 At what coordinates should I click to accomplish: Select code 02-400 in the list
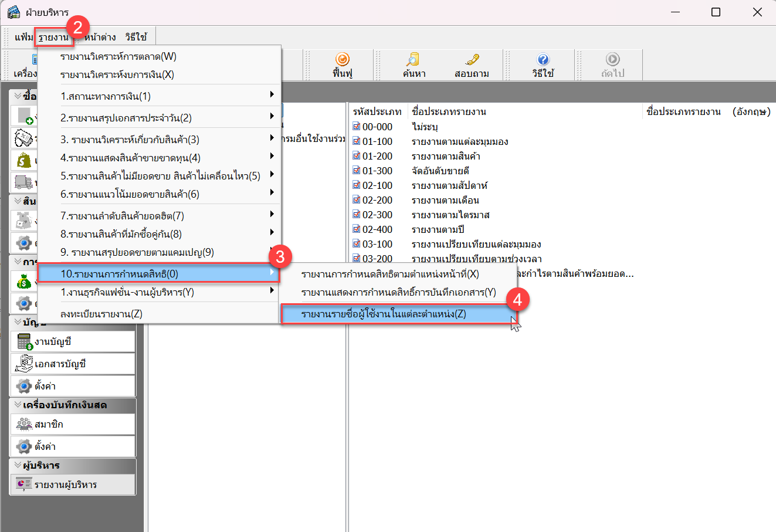(377, 229)
